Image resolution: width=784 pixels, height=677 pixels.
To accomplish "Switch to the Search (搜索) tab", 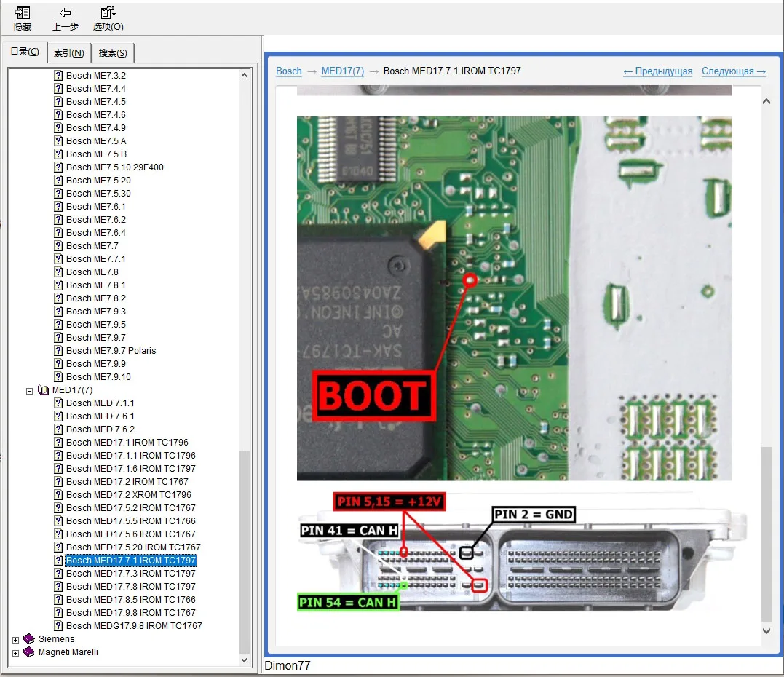I will click(113, 52).
